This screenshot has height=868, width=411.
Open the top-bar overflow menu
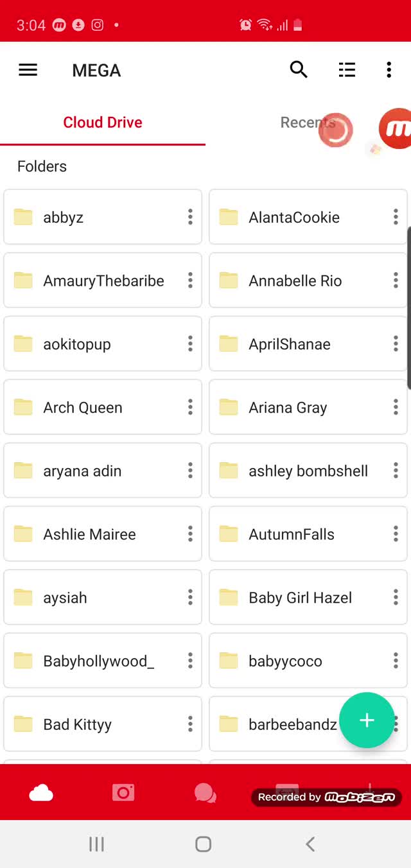[389, 70]
